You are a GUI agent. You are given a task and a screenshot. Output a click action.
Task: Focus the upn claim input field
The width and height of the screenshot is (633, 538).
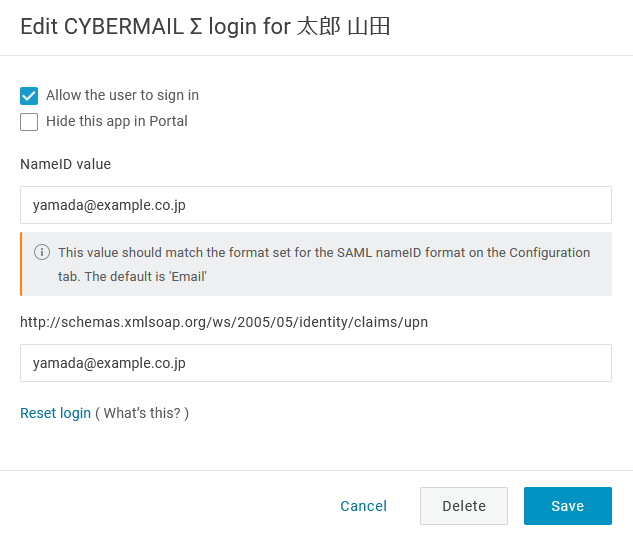pos(316,363)
